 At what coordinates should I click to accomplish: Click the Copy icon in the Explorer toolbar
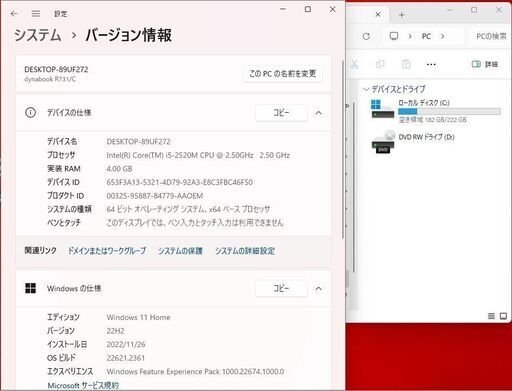380,64
